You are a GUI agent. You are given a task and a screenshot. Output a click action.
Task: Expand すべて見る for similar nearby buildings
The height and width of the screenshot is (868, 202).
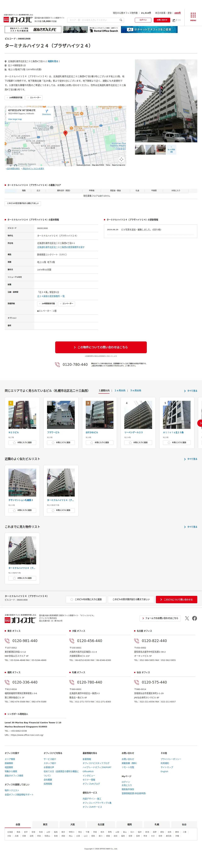(x=191, y=459)
